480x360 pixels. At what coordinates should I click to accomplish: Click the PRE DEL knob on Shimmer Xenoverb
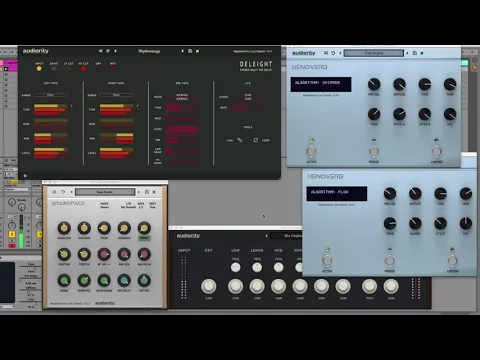(x=374, y=84)
